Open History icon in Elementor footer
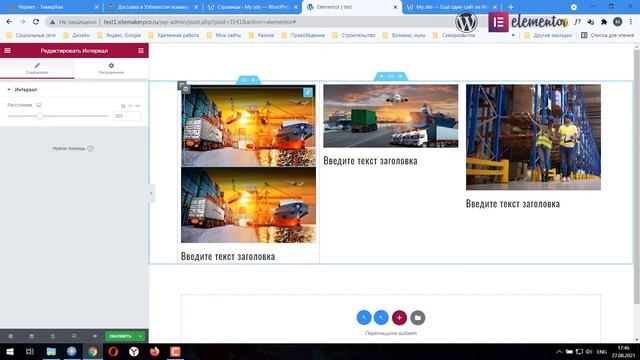 tap(53, 336)
